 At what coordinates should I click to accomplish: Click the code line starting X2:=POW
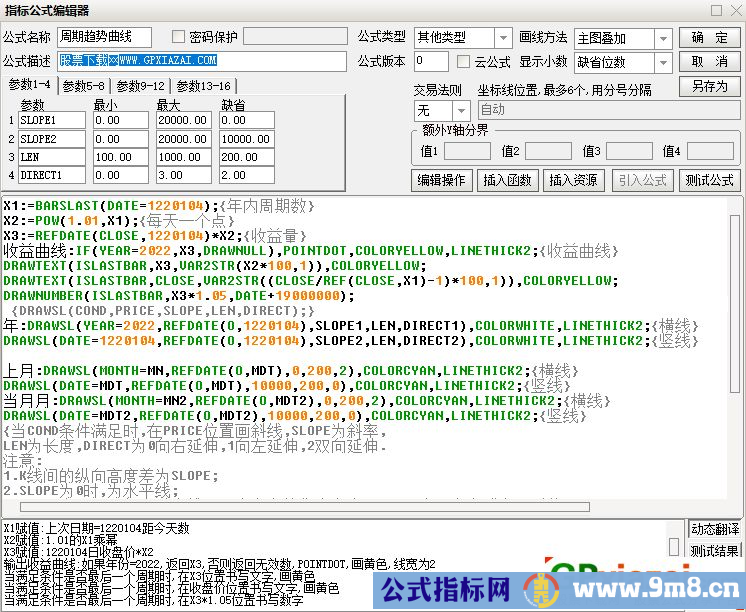click(119, 221)
